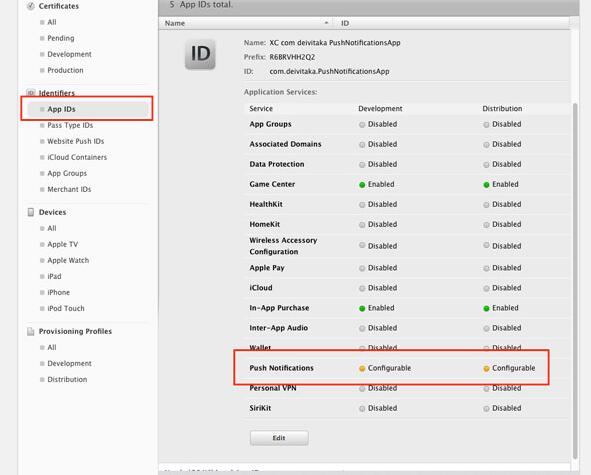The image size is (591, 475).
Task: Show iPhone devices list
Action: click(58, 293)
